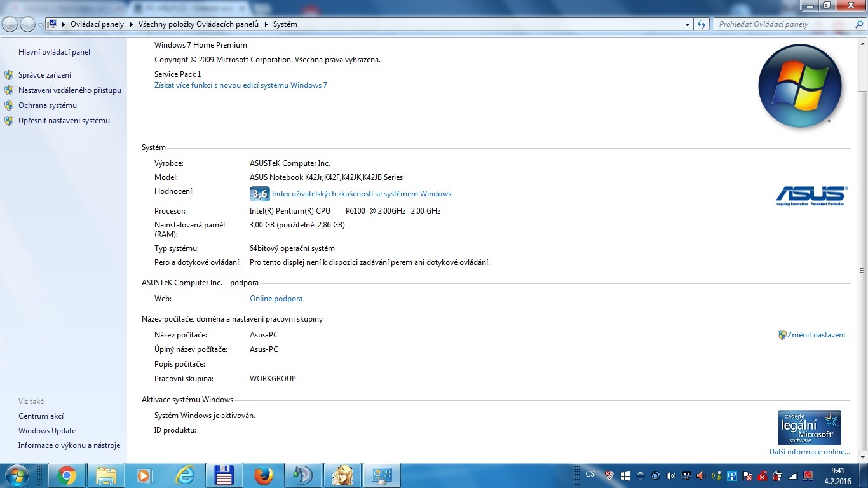868x488 pixels.
Task: Click the 3,6 rating badge icon
Action: (x=259, y=194)
